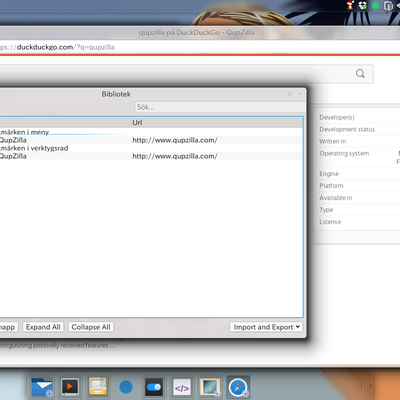Image resolution: width=400 pixels, height=400 pixels.
Task: Open the yellow mail envelope dock icon
Action: 98,387
